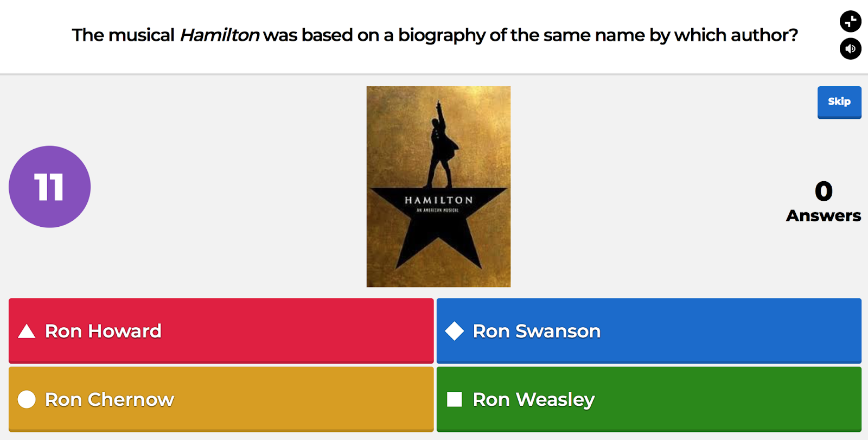The height and width of the screenshot is (440, 868).
Task: Skip the current question
Action: [839, 102]
